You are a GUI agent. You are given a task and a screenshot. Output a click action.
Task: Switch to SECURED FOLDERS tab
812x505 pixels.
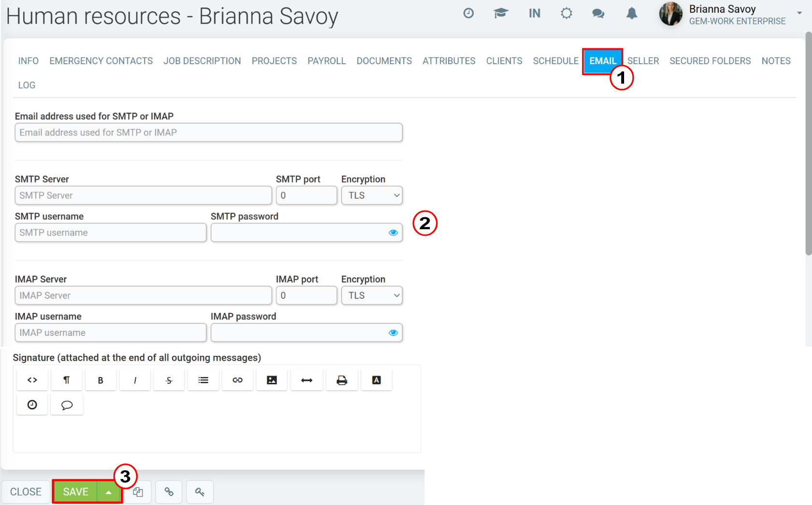pos(710,61)
